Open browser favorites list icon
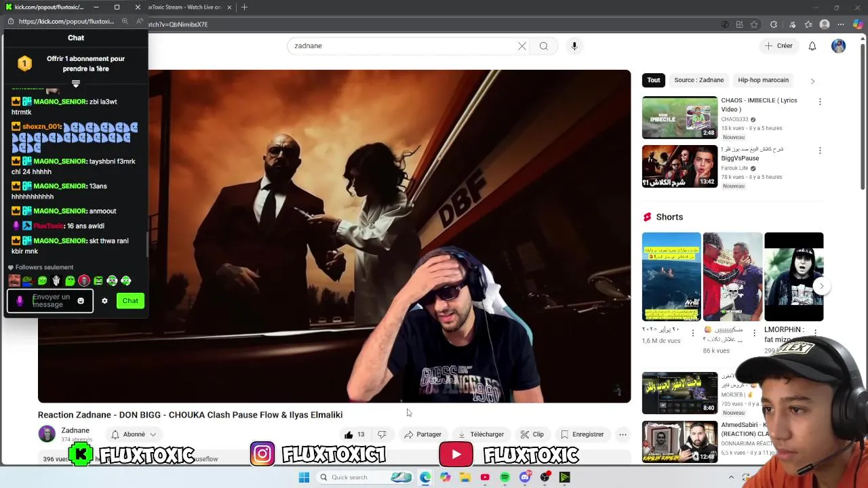The image size is (868, 488). click(808, 24)
